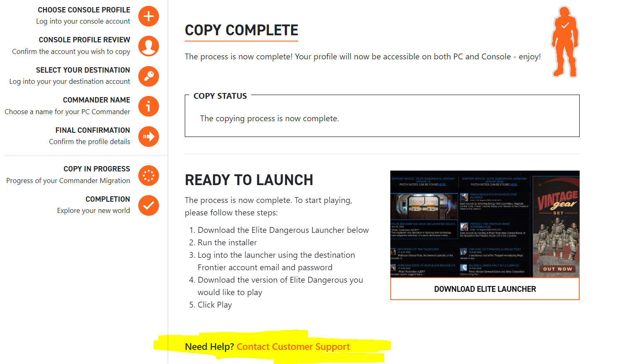Open the Commander Name step
This screenshot has width=622, height=364.
tap(96, 100)
